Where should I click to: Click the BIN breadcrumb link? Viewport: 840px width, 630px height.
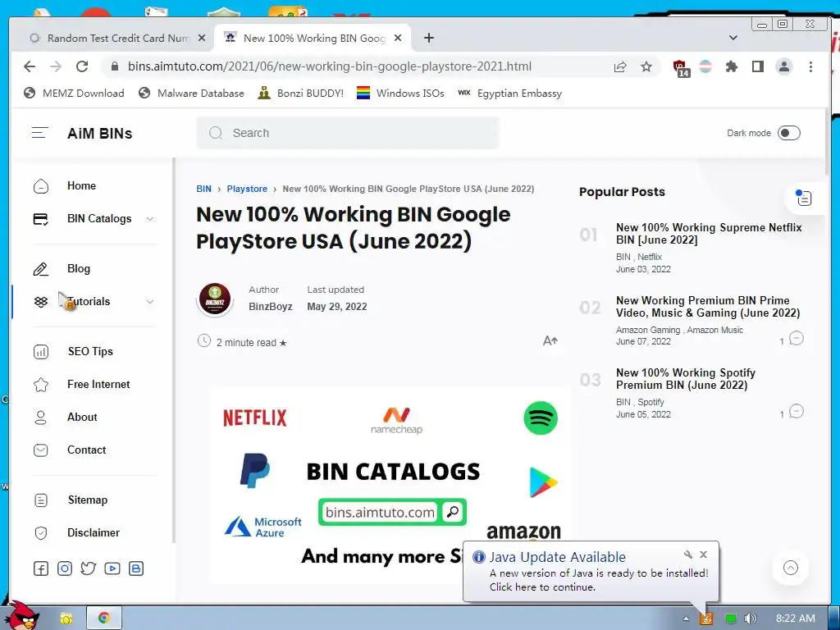203,189
